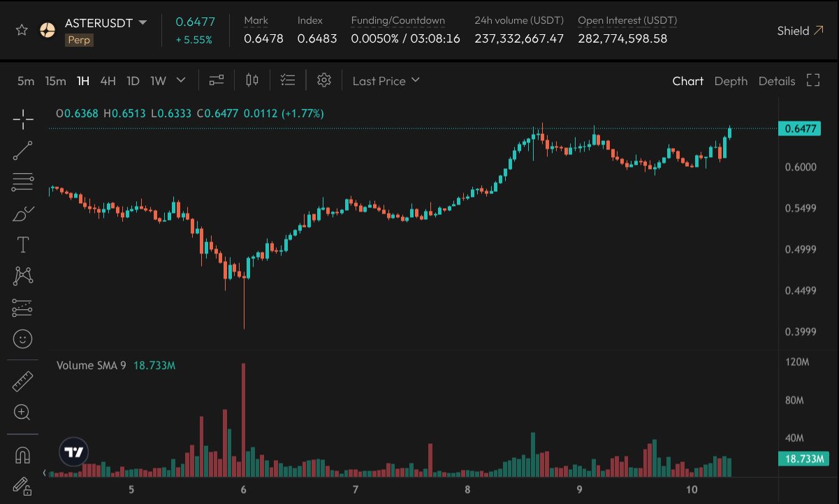Switch to the Depth tab

tap(731, 81)
